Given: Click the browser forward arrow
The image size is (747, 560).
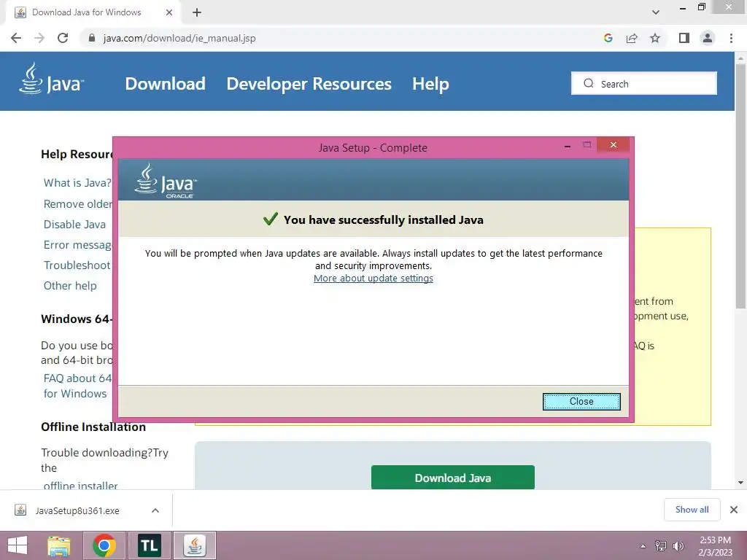Looking at the screenshot, I should pos(39,38).
